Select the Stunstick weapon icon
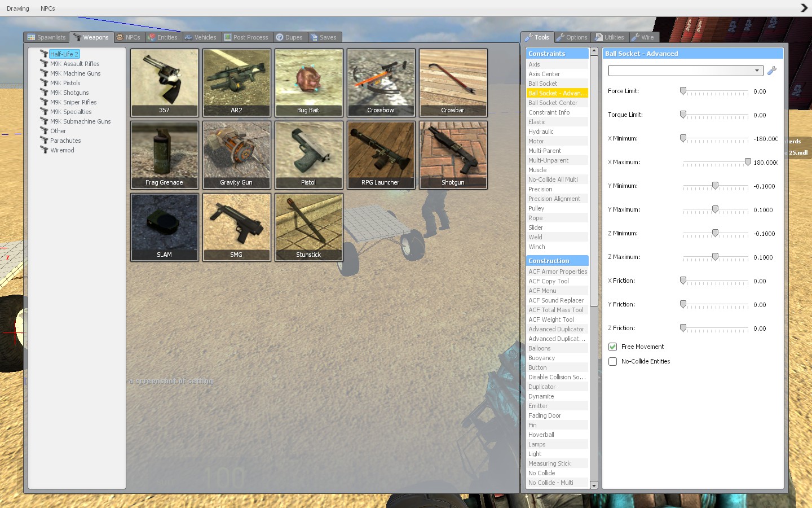The image size is (812, 508). [308, 227]
